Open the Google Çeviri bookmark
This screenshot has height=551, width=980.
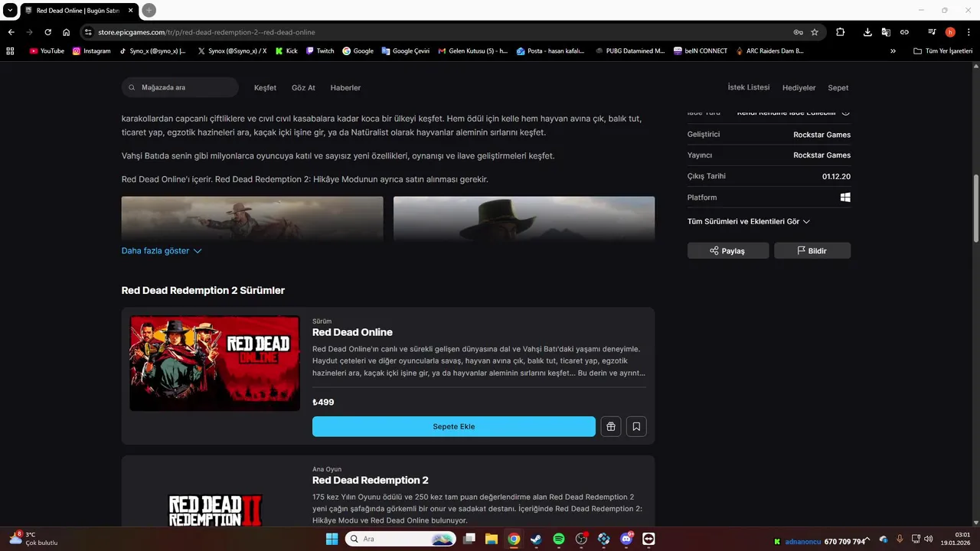(404, 51)
